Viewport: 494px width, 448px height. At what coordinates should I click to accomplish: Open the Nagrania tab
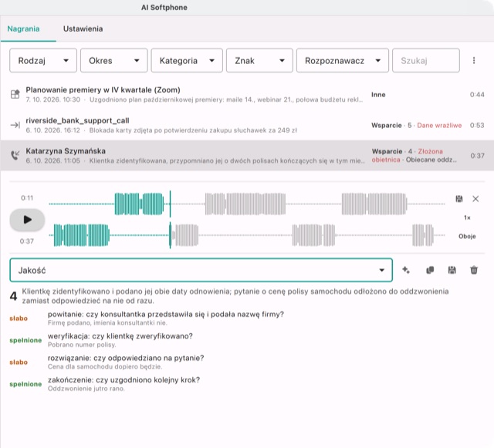[x=24, y=29]
